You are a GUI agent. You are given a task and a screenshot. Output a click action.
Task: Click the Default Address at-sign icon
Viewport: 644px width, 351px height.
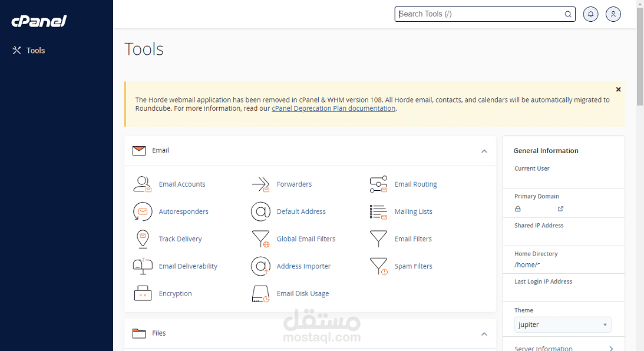point(260,211)
